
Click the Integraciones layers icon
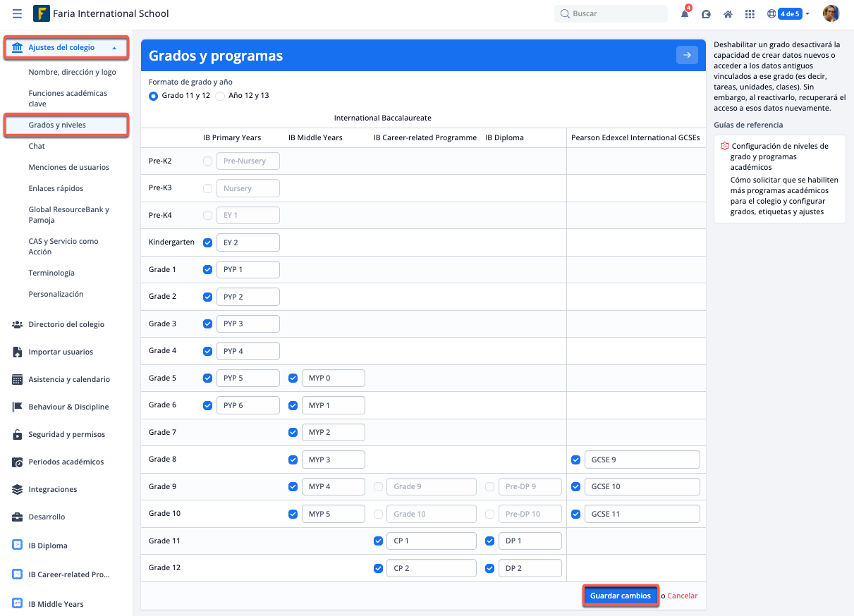point(18,489)
